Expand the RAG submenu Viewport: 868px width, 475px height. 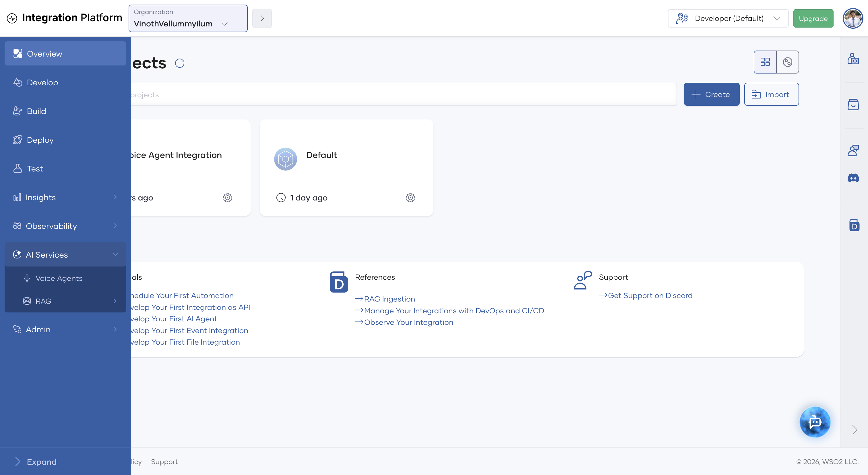[x=65, y=301]
